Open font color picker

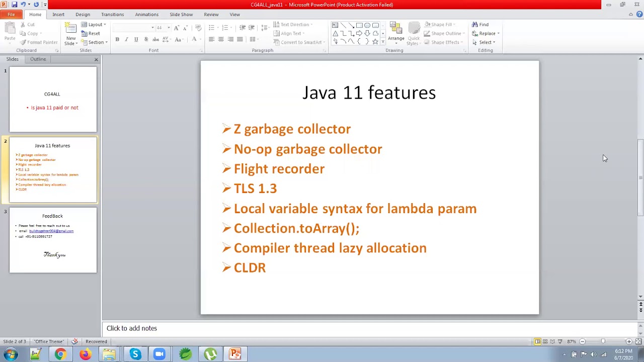[196, 39]
